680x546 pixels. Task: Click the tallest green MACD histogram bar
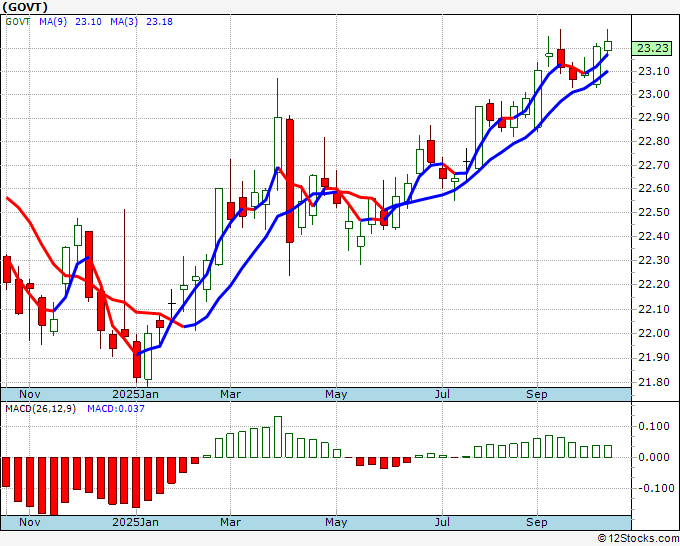coord(278,437)
